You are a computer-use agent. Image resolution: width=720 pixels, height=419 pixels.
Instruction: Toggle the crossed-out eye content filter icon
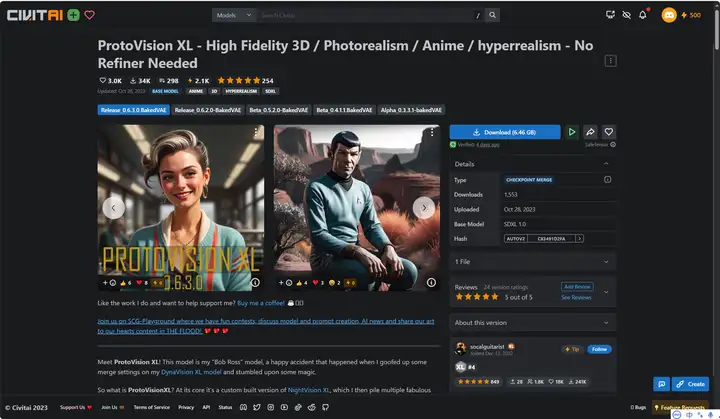click(x=626, y=15)
